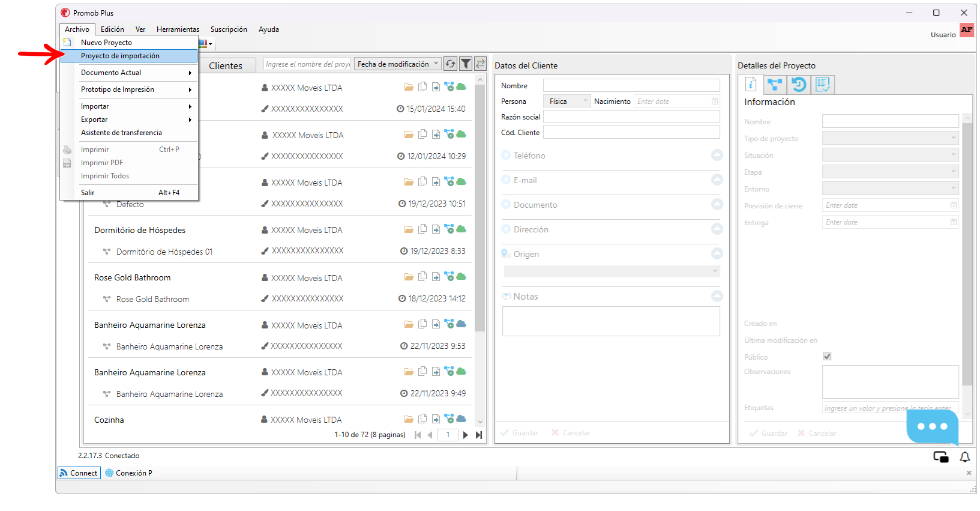Open the Ayuda menu
The height and width of the screenshot is (511, 980).
pos(269,29)
